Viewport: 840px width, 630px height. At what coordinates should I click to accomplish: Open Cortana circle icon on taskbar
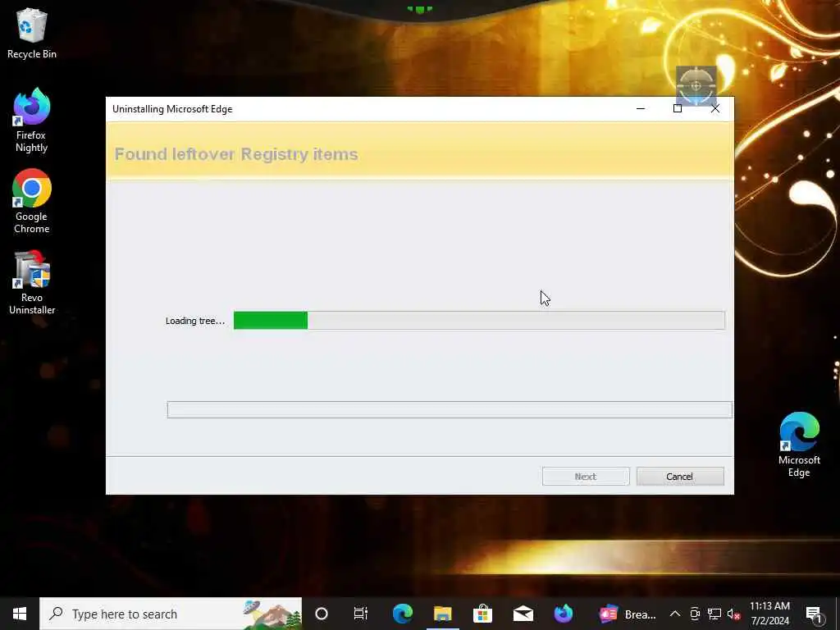pos(322,614)
